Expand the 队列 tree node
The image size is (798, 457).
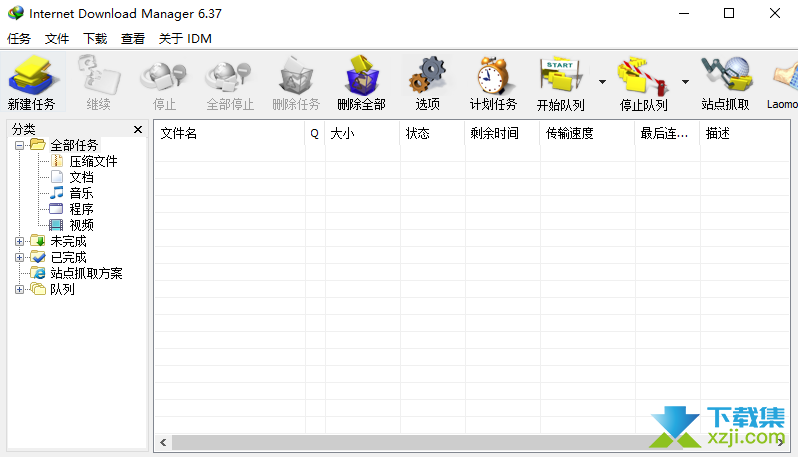click(19, 290)
